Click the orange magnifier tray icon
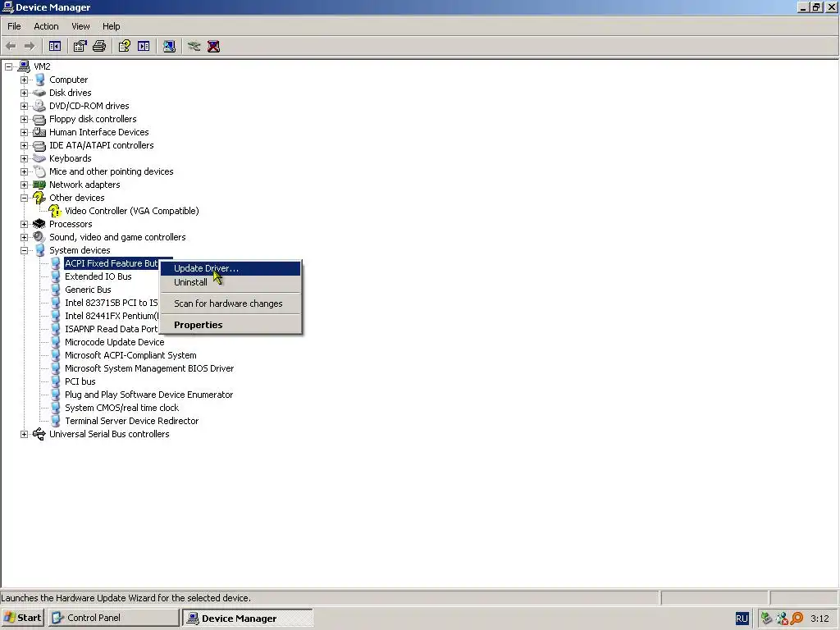The width and height of the screenshot is (840, 630). pos(797,619)
